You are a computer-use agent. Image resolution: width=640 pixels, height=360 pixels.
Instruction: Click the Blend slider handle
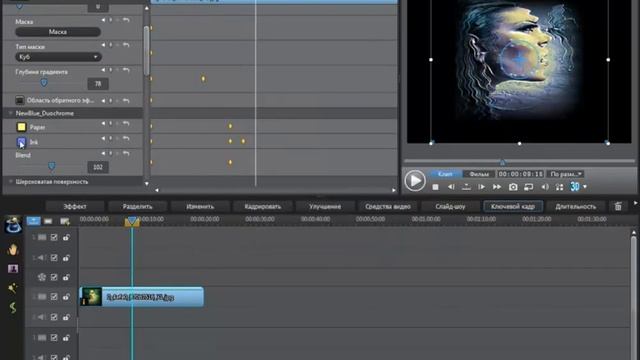click(51, 166)
